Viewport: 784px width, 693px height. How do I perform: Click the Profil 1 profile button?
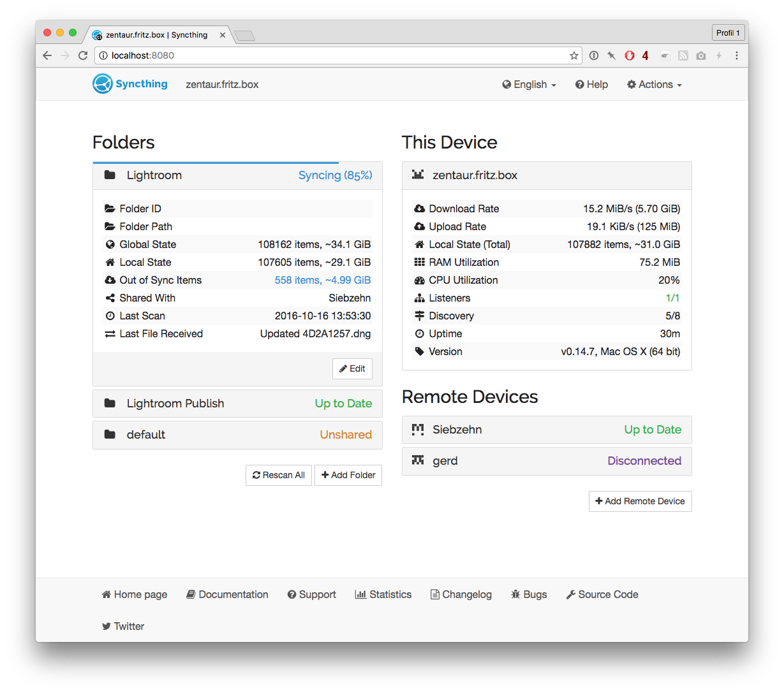pyautogui.click(x=728, y=33)
